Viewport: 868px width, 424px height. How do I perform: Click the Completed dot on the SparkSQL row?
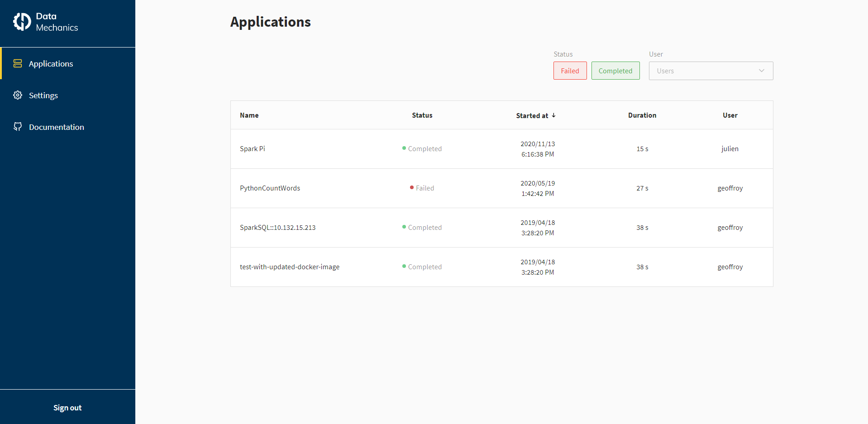pos(404,227)
